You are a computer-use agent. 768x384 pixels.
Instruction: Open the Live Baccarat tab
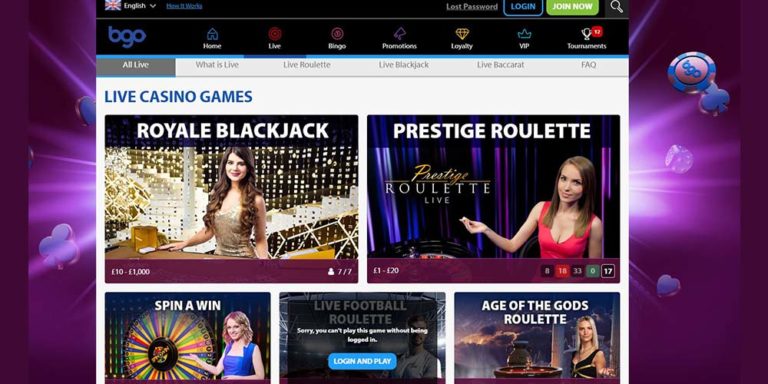pyautogui.click(x=501, y=65)
